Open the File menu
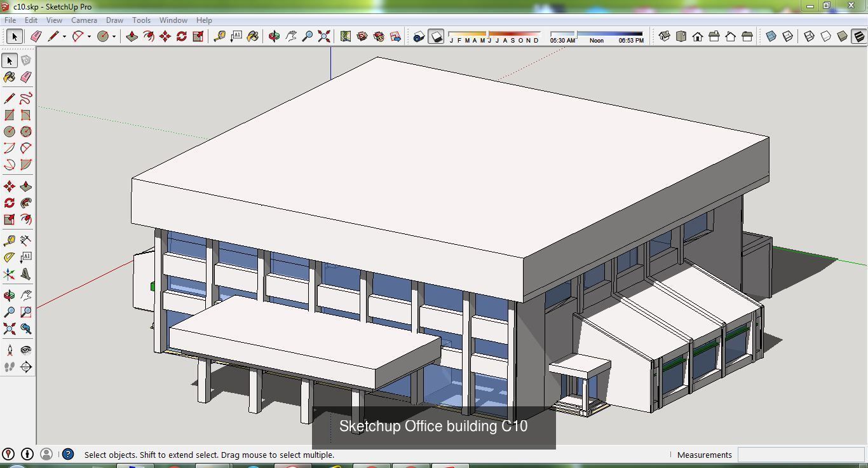This screenshot has height=468, width=868. click(x=11, y=20)
